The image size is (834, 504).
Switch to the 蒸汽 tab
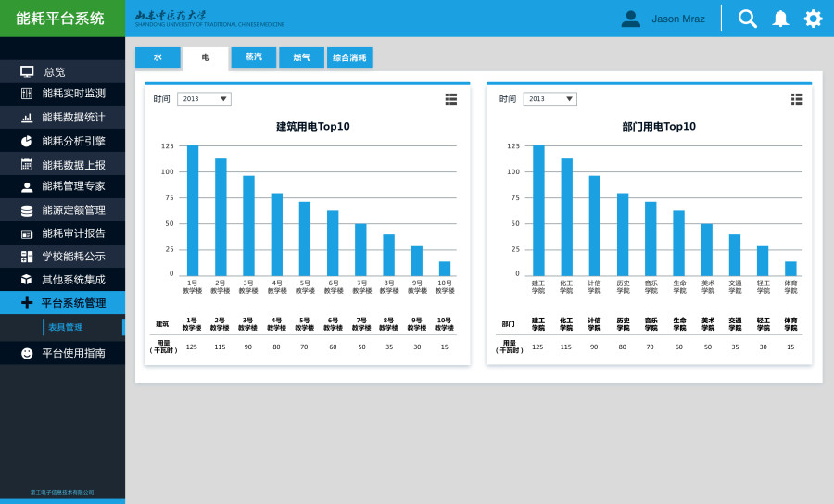click(x=254, y=57)
